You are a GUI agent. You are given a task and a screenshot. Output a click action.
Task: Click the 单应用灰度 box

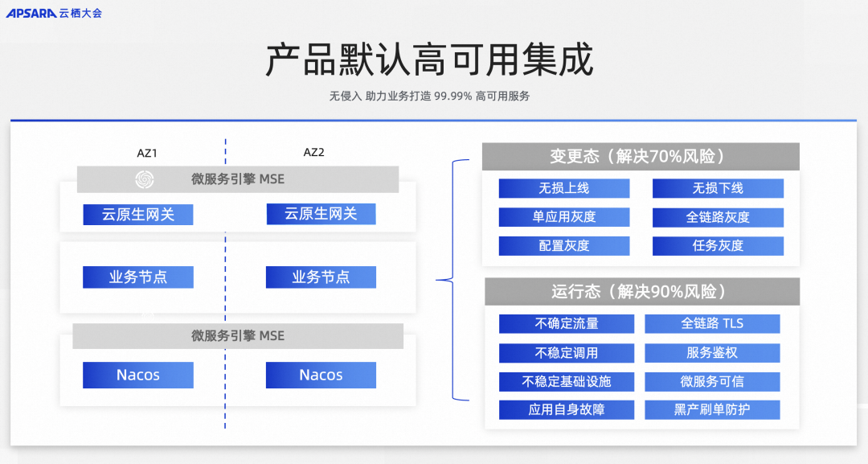[x=564, y=217]
